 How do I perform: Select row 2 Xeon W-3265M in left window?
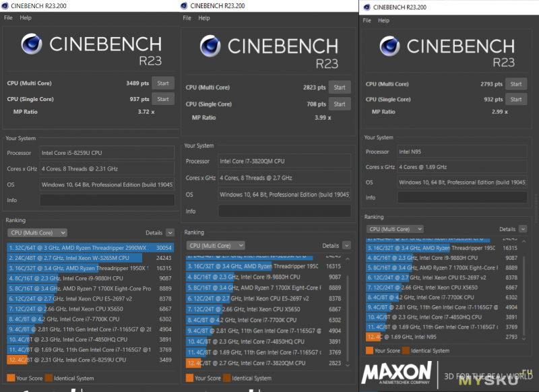(90, 258)
